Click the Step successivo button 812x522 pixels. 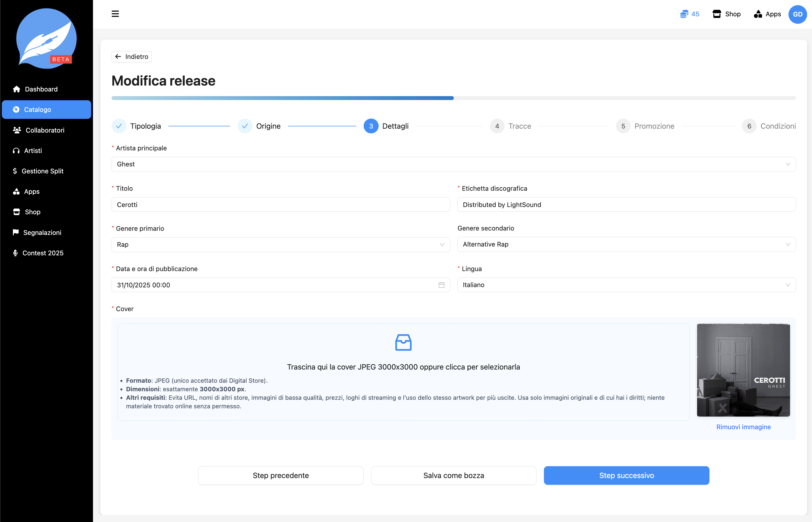626,475
